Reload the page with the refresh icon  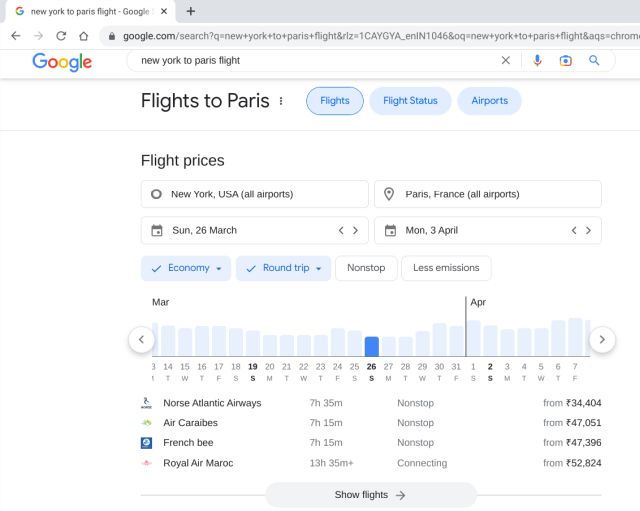pos(61,36)
